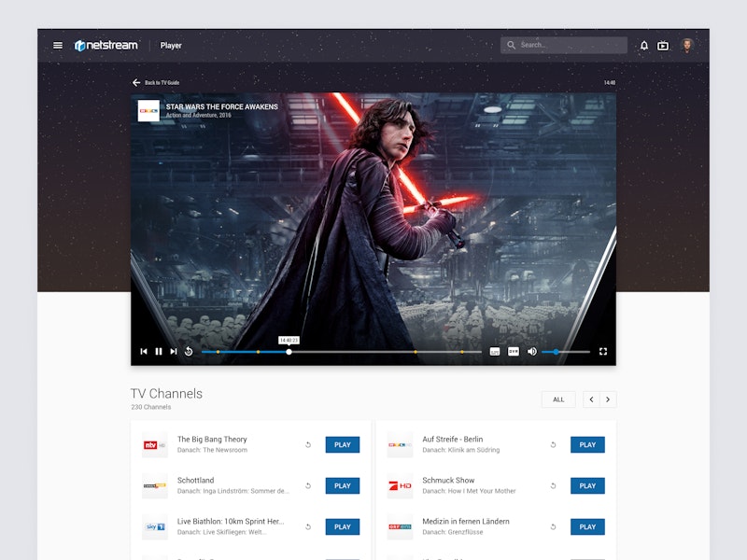
Task: Click the channel logo in the video overlay
Action: 148,110
